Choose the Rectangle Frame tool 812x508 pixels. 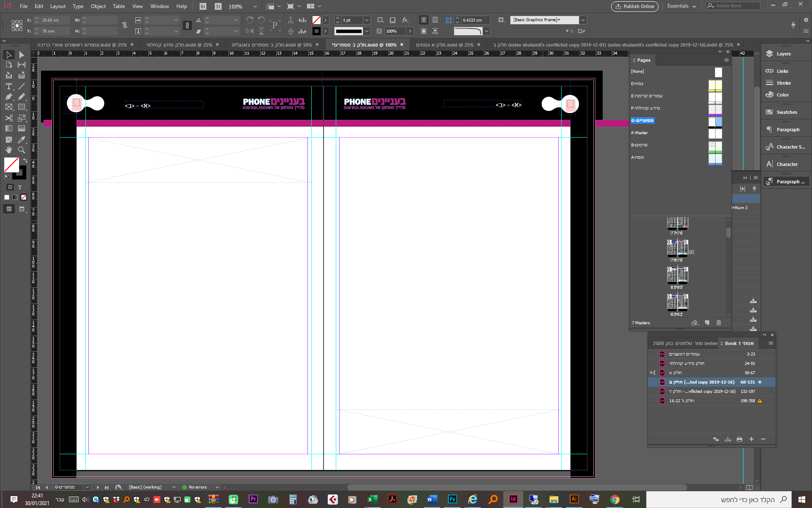click(x=8, y=108)
